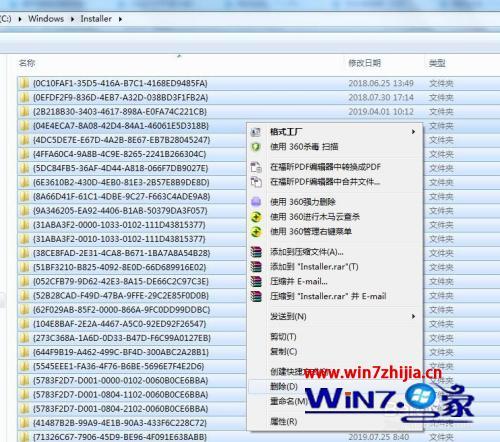Choose 使用 360强力删除
The height and width of the screenshot is (442, 500).
(335, 202)
